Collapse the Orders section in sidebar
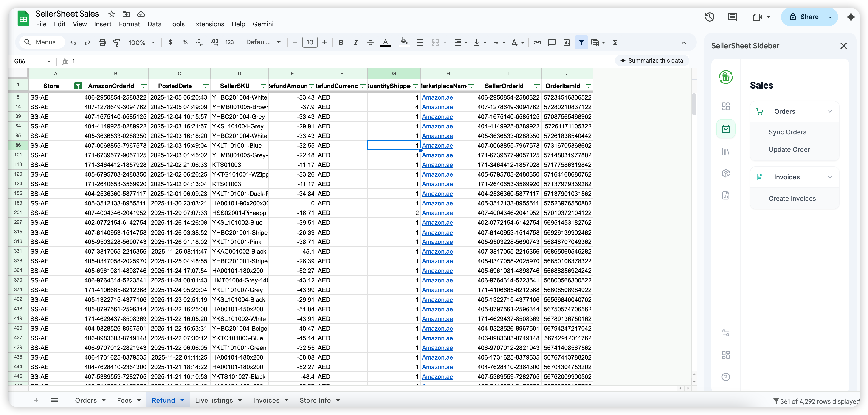Image resolution: width=868 pixels, height=415 pixels. coord(830,111)
